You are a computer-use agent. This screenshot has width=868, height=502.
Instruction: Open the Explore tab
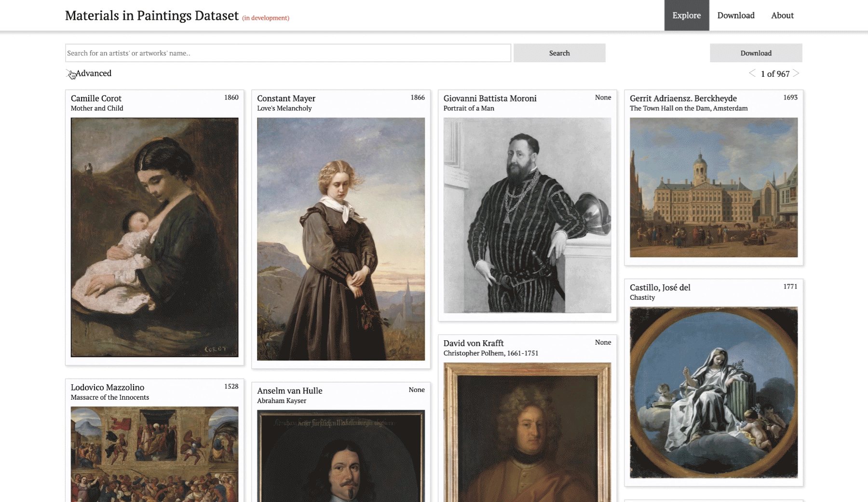pos(686,15)
